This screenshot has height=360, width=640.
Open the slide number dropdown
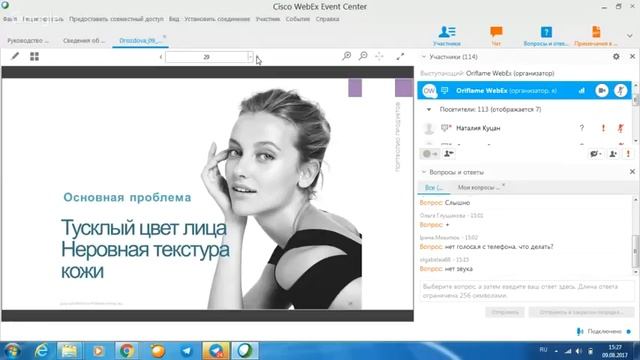250,57
